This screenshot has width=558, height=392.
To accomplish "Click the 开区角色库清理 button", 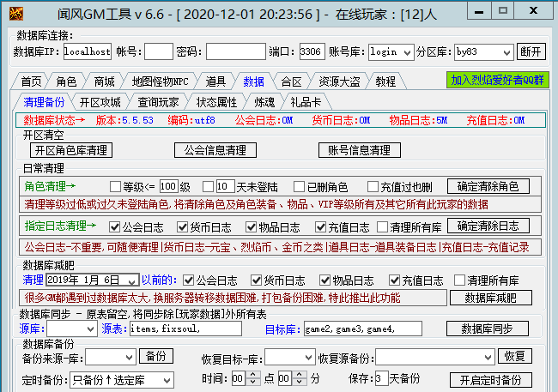I will (x=71, y=150).
